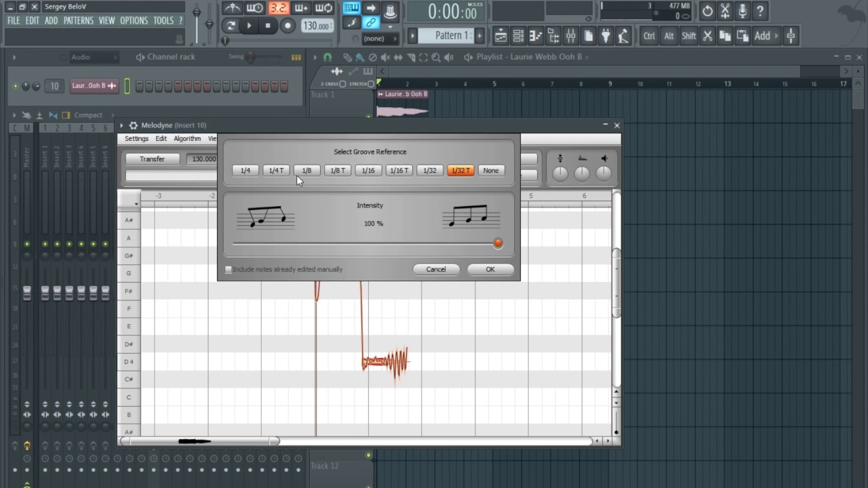
Task: Toggle the 3.2 countdown before recording
Action: pos(278,8)
